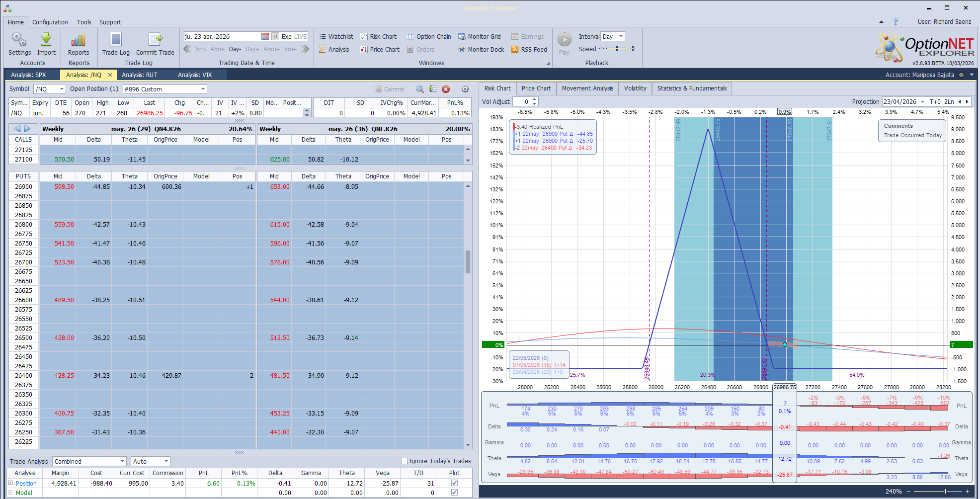Image resolution: width=980 pixels, height=499 pixels.
Task: Go to previous expiration with left arrow
Action: coord(17,129)
